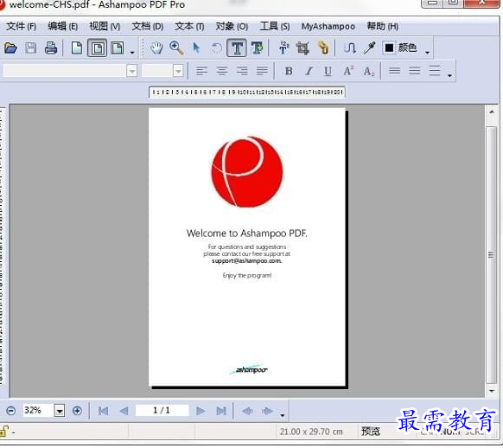Image resolution: width=503 pixels, height=448 pixels.
Task: Open the font name dropdown
Action: (x=132, y=71)
